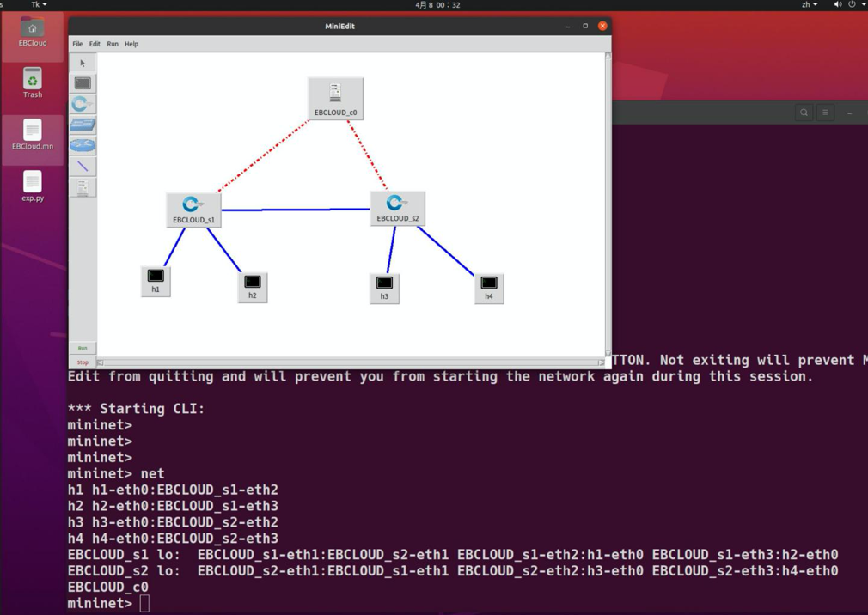
Task: Expand the Tk application menu
Action: click(39, 5)
